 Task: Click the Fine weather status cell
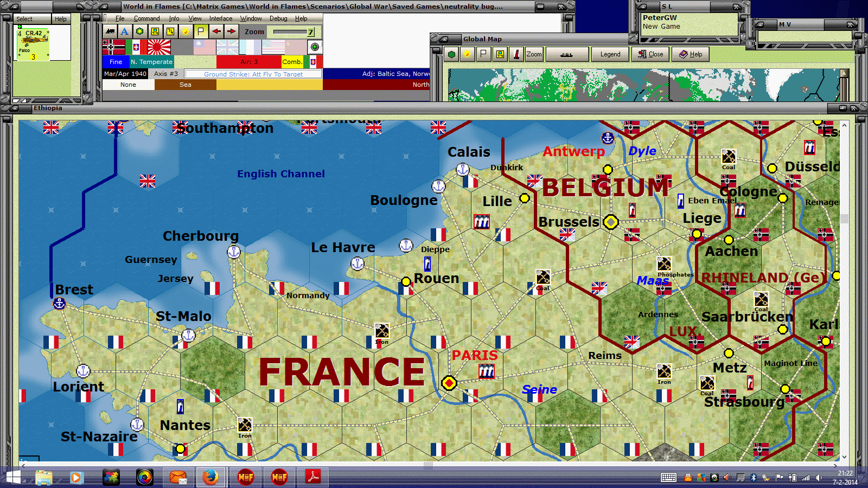pyautogui.click(x=116, y=62)
